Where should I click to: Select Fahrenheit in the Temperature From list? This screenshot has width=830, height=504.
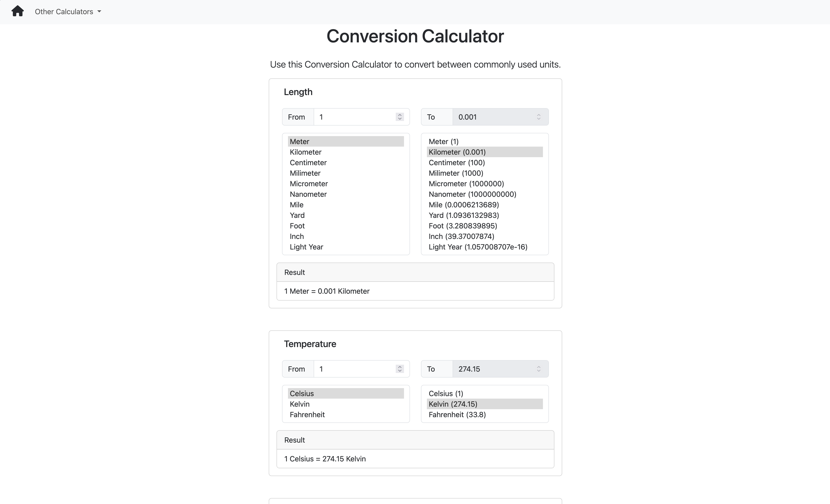tap(346, 414)
